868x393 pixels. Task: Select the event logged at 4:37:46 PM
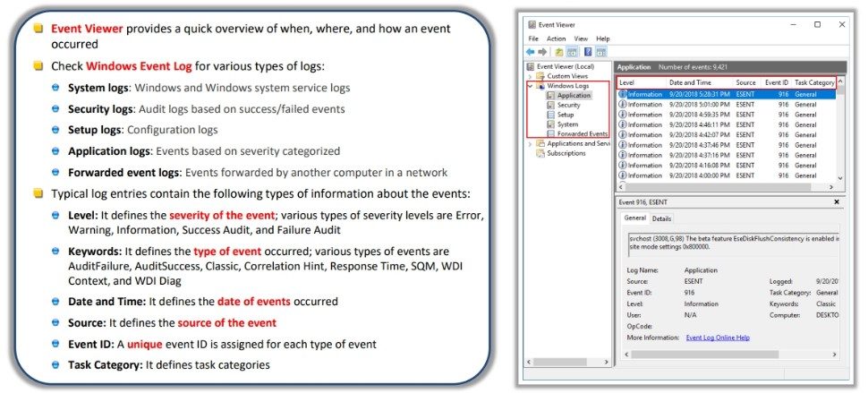(x=726, y=145)
